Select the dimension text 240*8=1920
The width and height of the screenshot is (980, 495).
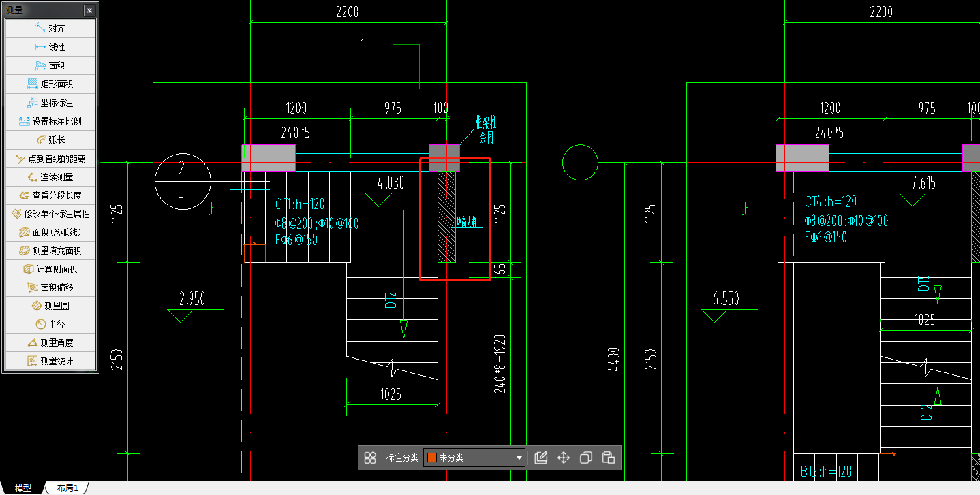(x=500, y=364)
